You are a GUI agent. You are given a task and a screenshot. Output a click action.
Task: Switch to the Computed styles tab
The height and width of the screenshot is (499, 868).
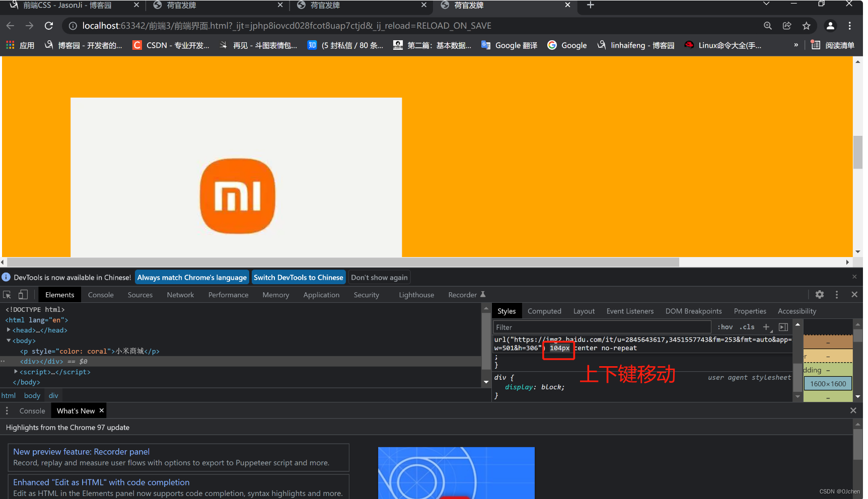click(544, 311)
